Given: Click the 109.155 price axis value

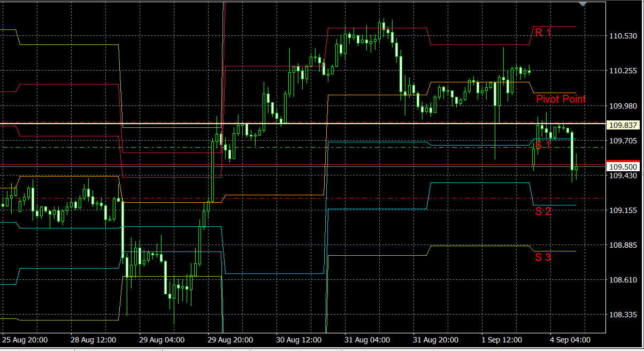Looking at the screenshot, I should coord(623,210).
